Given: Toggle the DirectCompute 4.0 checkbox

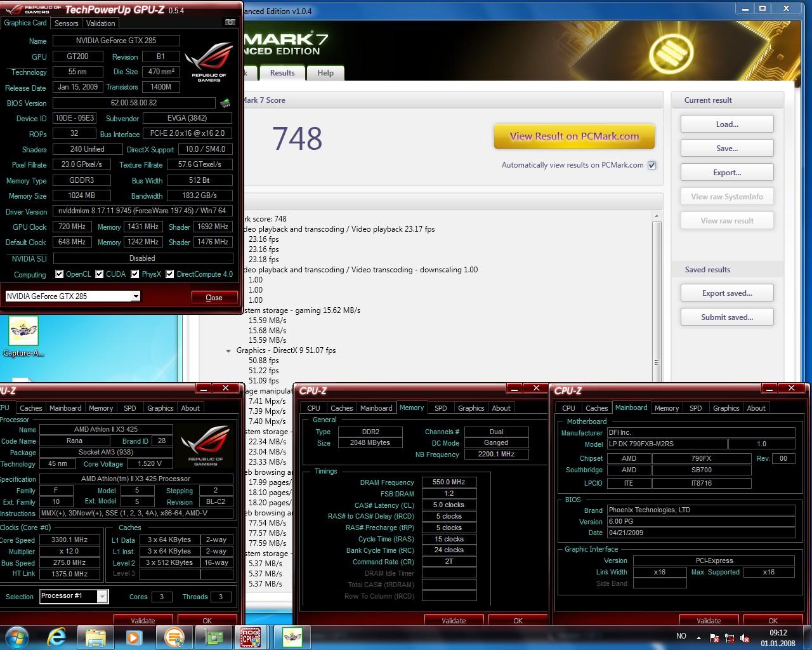Looking at the screenshot, I should point(169,274).
